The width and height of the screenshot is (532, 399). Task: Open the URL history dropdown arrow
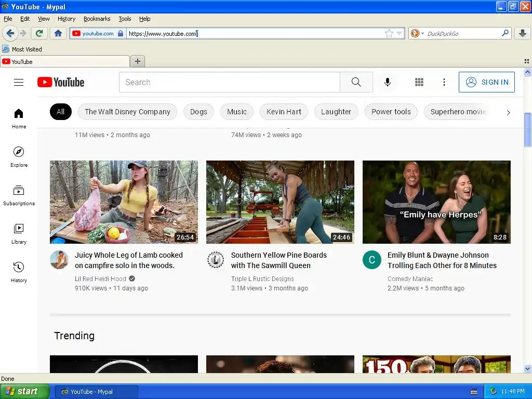click(x=400, y=33)
